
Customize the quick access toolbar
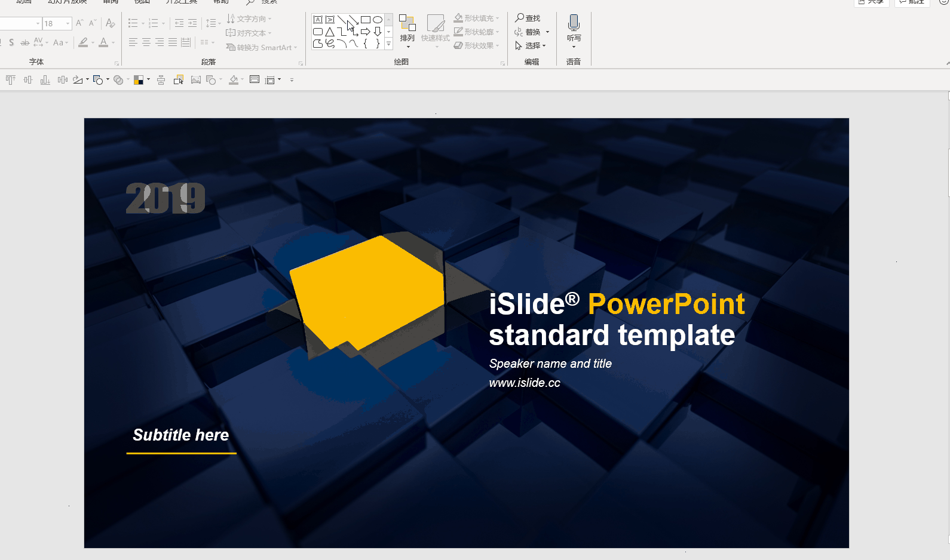[x=292, y=80]
